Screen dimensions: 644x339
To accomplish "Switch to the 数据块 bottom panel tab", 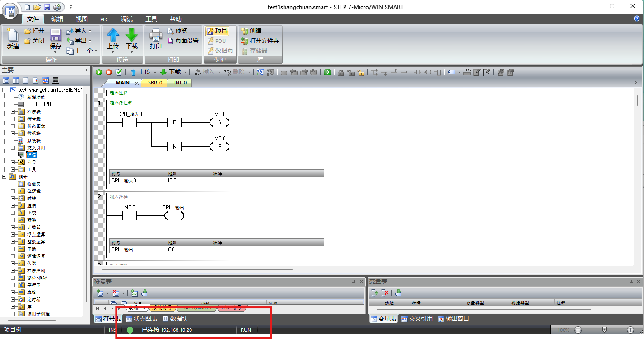I will coord(175,319).
